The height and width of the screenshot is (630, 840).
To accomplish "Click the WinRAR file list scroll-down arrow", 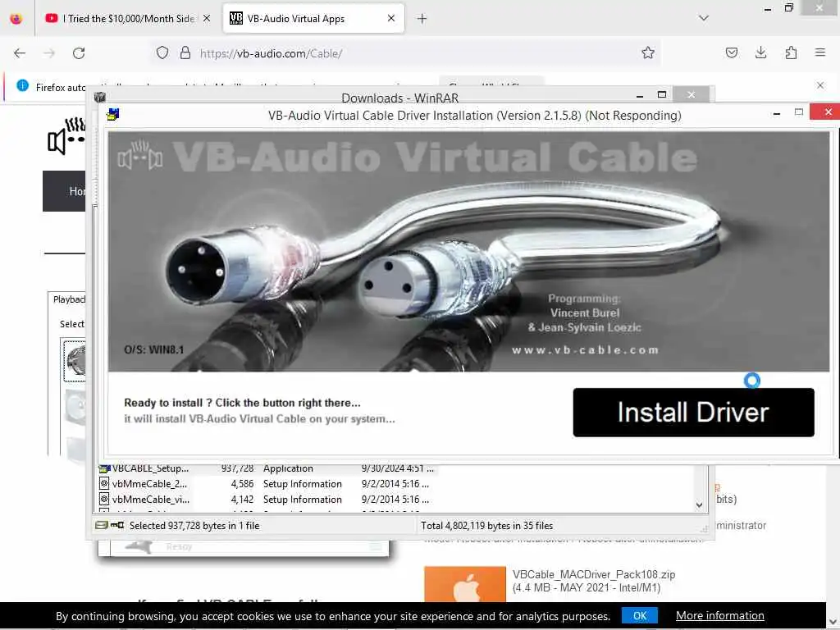I will pos(699,504).
